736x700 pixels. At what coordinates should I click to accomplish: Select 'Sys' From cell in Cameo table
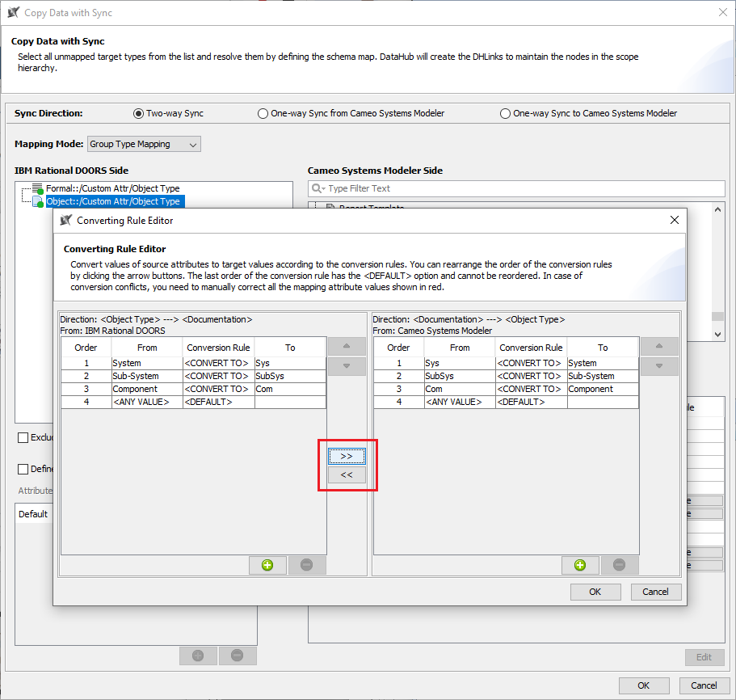coord(460,363)
